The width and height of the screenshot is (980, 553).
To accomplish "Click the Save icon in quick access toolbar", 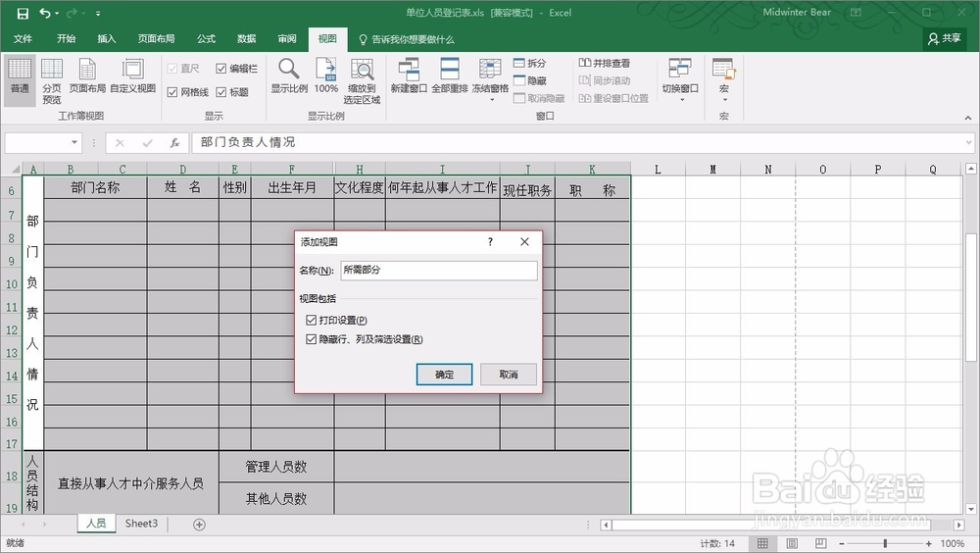I will point(23,13).
